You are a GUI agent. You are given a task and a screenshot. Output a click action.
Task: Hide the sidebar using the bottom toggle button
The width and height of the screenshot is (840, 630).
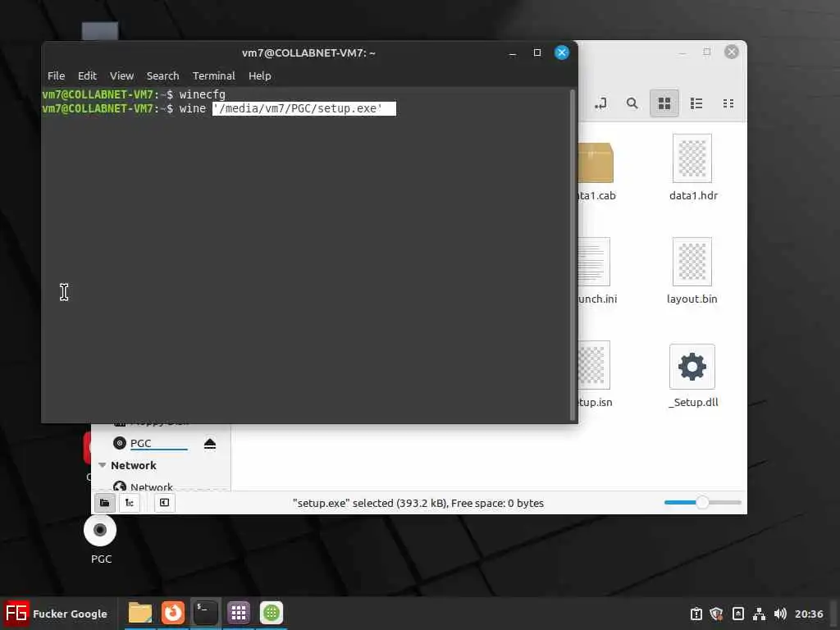[x=164, y=503]
